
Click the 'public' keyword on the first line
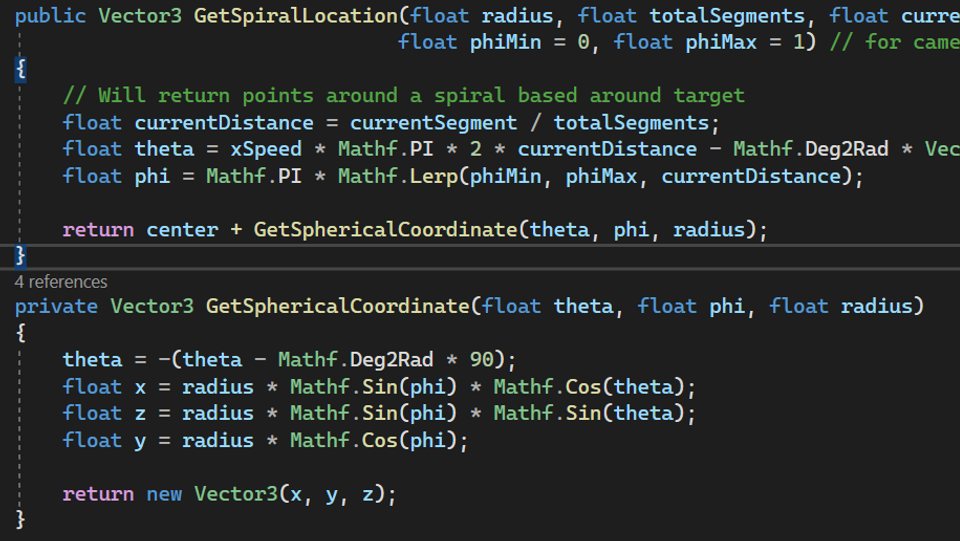(x=50, y=15)
